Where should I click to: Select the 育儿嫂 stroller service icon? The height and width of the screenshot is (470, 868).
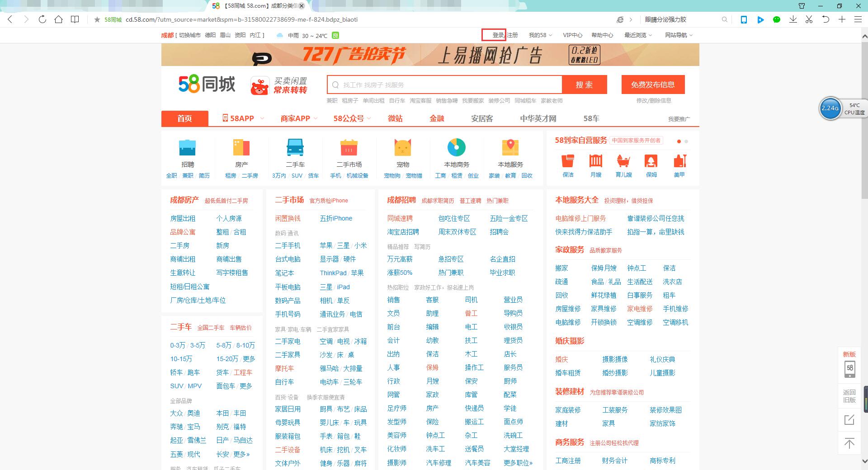click(x=623, y=161)
